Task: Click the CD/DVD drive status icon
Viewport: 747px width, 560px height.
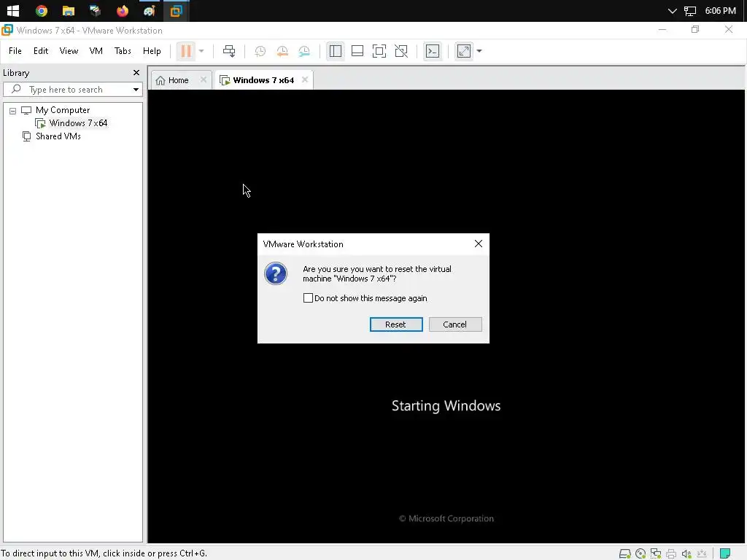Action: 640,553
